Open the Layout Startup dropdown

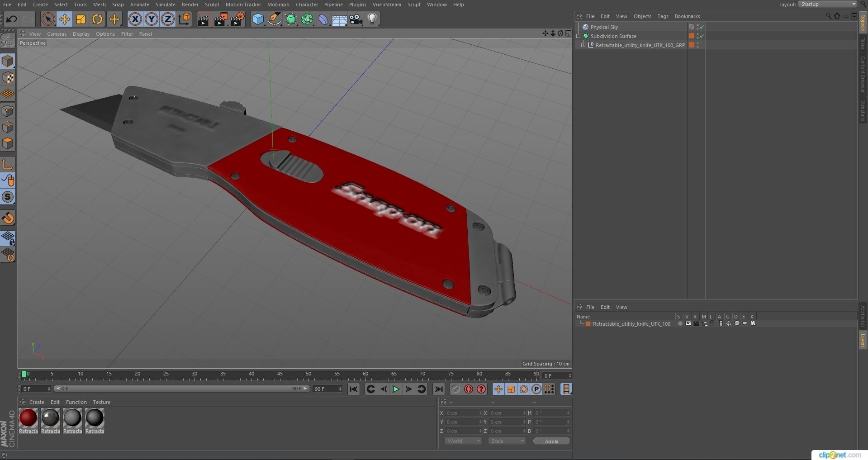[x=827, y=4]
